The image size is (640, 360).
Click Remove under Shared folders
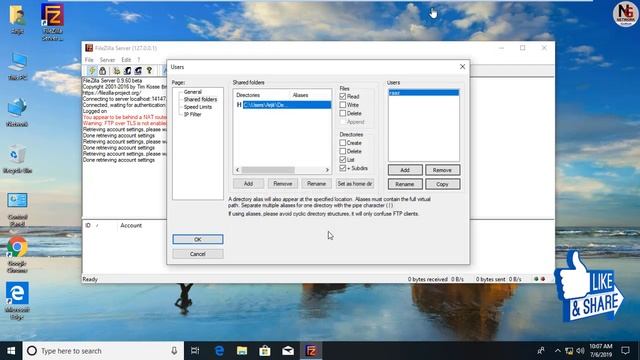(282, 184)
